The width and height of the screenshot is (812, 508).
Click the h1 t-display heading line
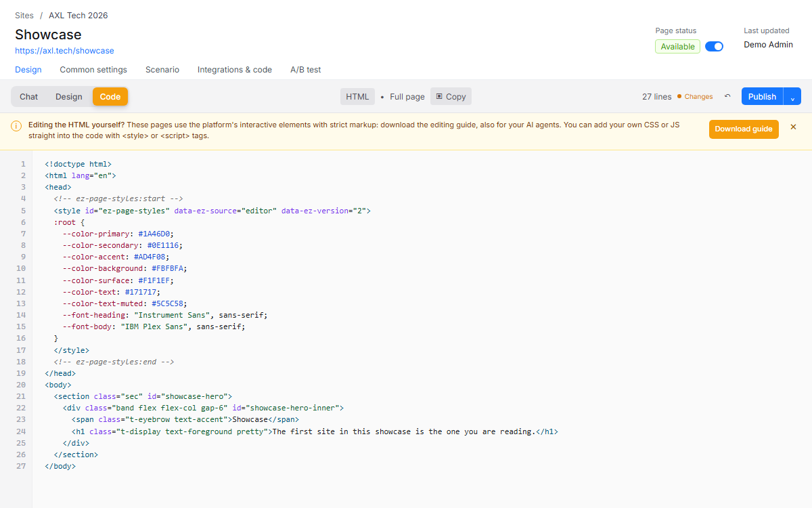coord(315,431)
